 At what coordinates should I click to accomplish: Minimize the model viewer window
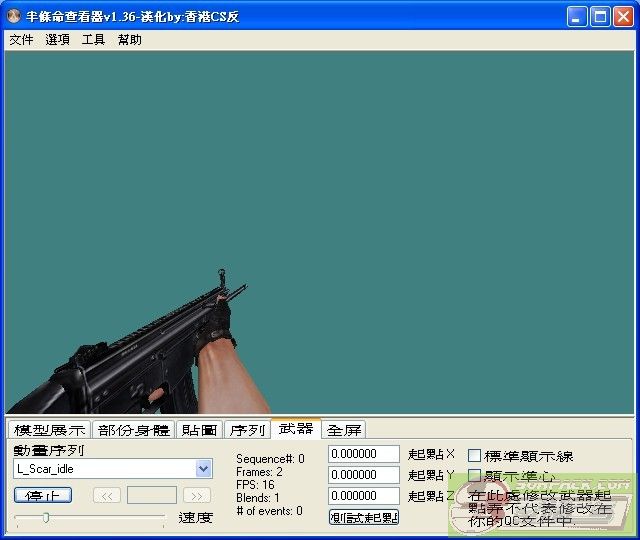(577, 17)
